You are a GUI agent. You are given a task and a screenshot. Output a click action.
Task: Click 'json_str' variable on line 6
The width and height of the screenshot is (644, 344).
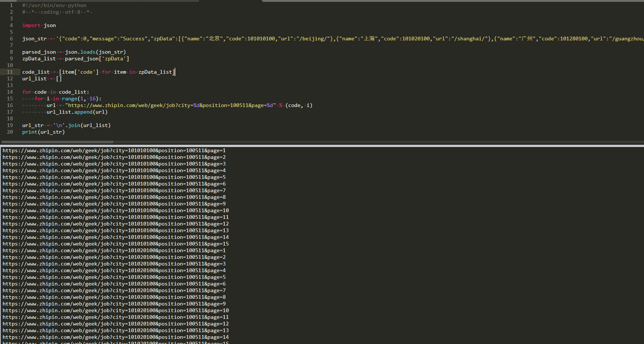34,39
